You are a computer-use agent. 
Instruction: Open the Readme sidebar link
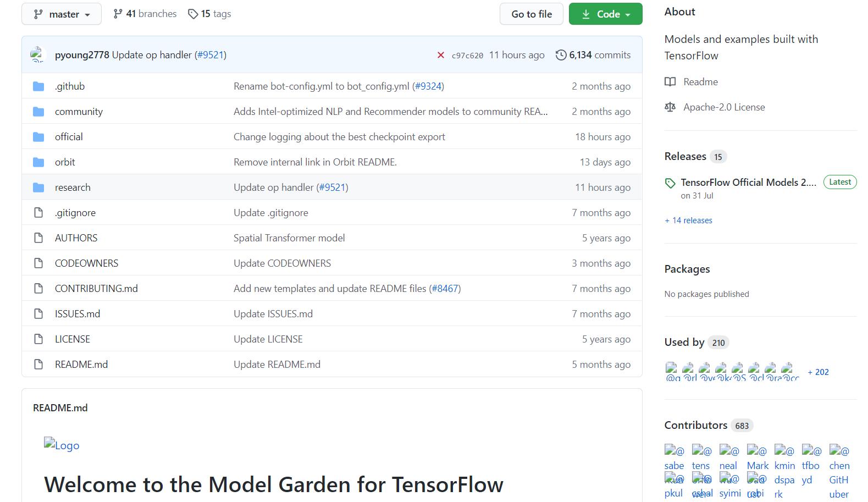click(700, 82)
